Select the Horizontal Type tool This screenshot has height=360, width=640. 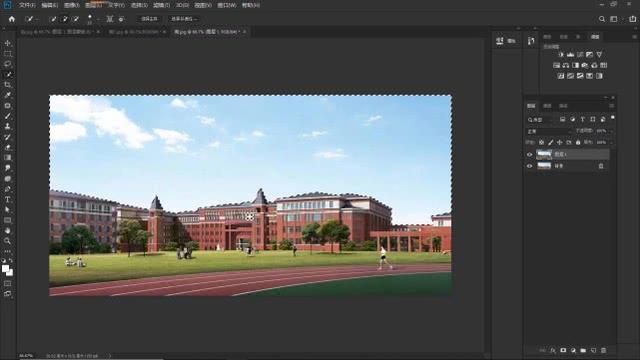pyautogui.click(x=7, y=200)
